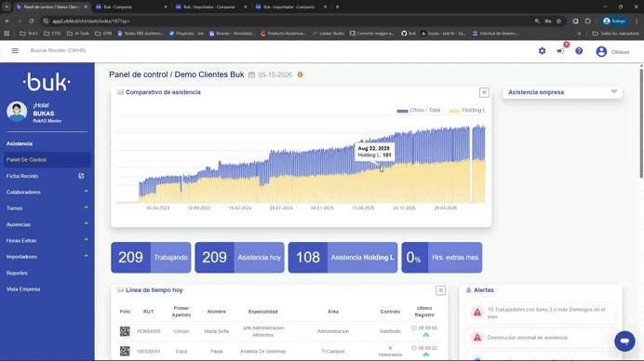Open announcements megaphone notifications

[560, 51]
